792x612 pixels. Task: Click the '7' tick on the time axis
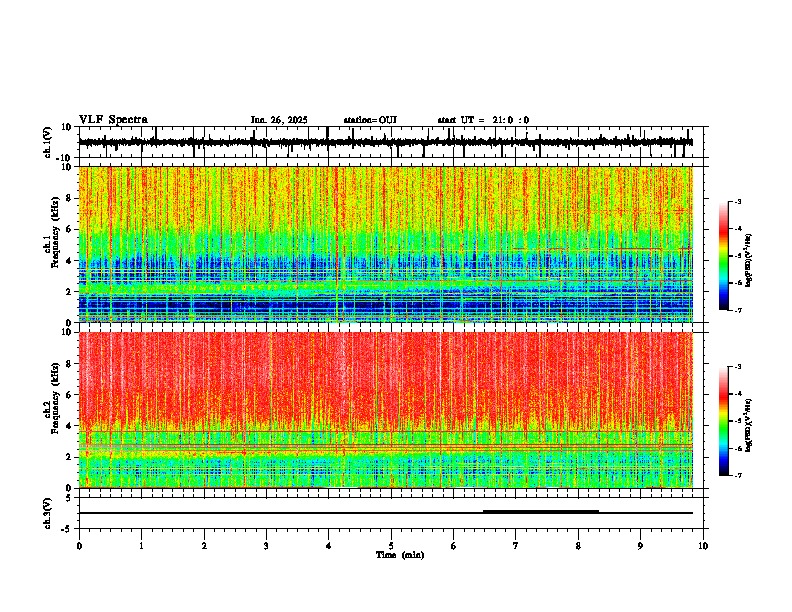pyautogui.click(x=516, y=545)
